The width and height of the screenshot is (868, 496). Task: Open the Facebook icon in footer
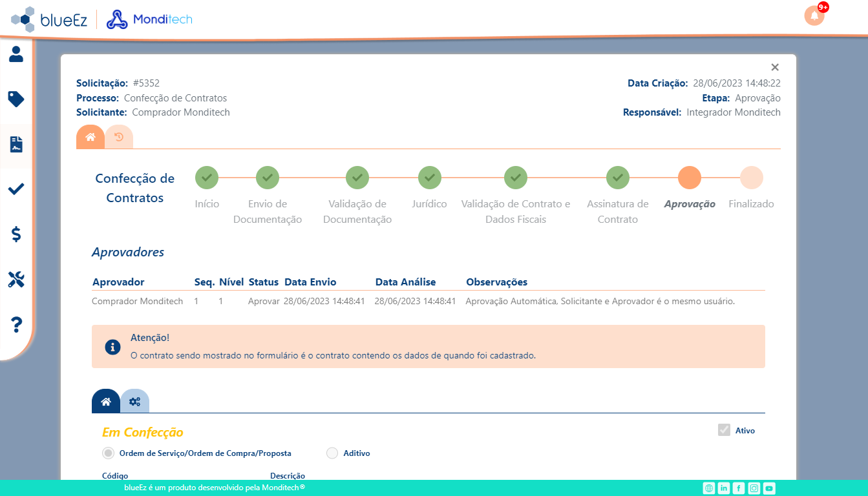[739, 488]
